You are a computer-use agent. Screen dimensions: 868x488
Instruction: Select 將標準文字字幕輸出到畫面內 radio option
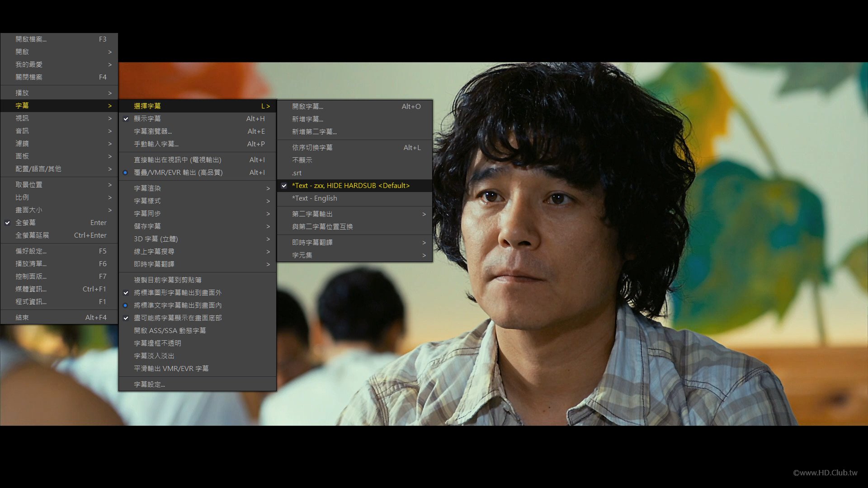[x=177, y=305]
